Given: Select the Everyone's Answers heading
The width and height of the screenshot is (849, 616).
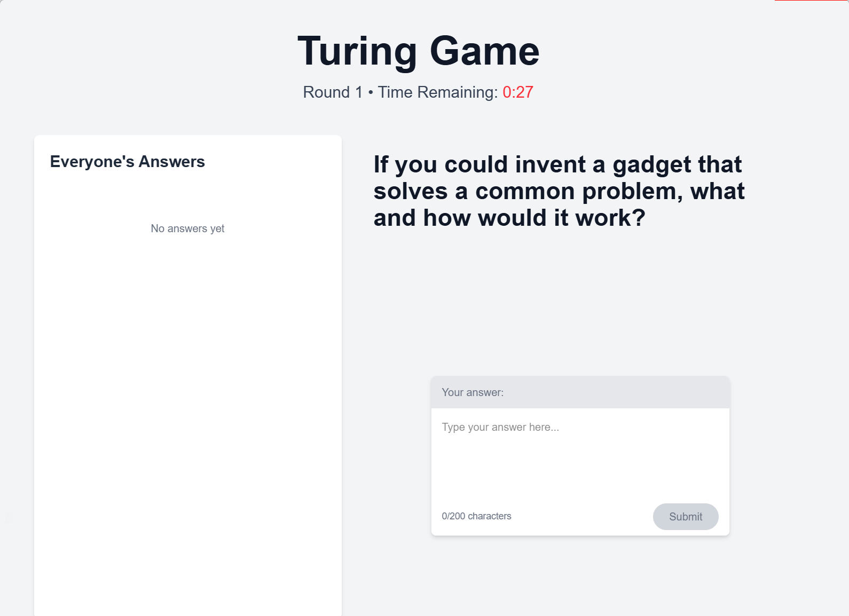Looking at the screenshot, I should click(x=127, y=161).
